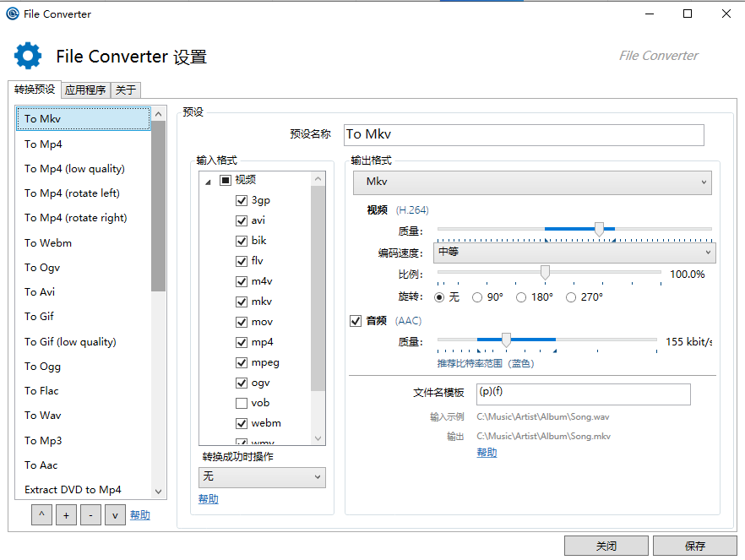Click the File Converter title bar icon
Viewport: 745px width, 560px height.
coord(12,14)
